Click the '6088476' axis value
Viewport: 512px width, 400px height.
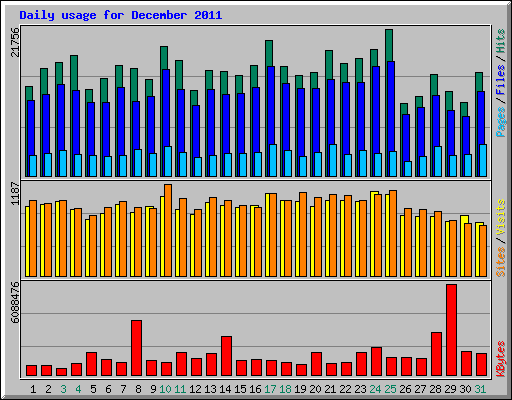15,303
